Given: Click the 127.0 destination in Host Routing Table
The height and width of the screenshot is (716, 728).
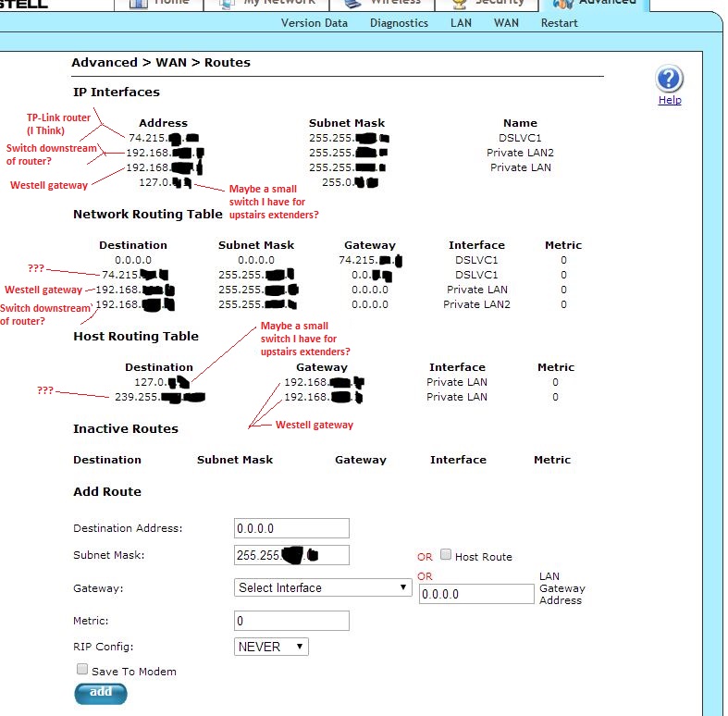Looking at the screenshot, I should tap(162, 382).
